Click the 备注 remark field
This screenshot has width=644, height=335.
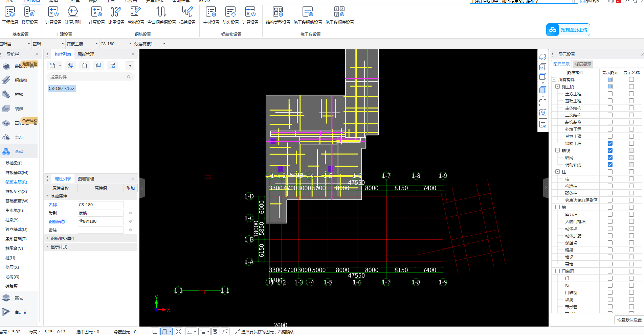pyautogui.click(x=101, y=230)
